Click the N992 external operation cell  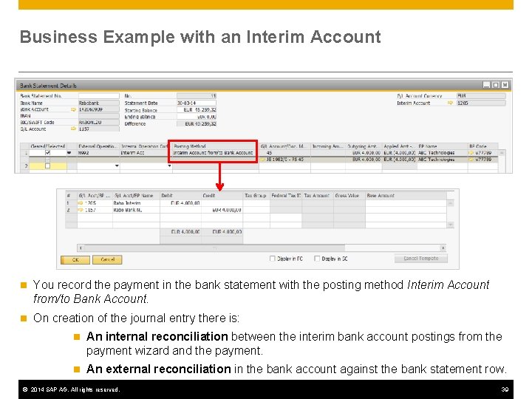pyautogui.click(x=98, y=153)
